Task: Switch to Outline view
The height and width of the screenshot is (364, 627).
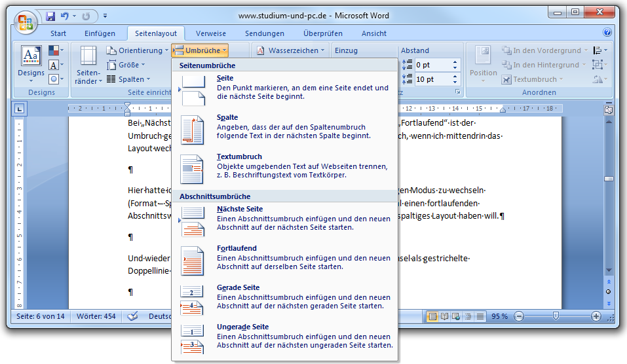Action: coord(468,316)
